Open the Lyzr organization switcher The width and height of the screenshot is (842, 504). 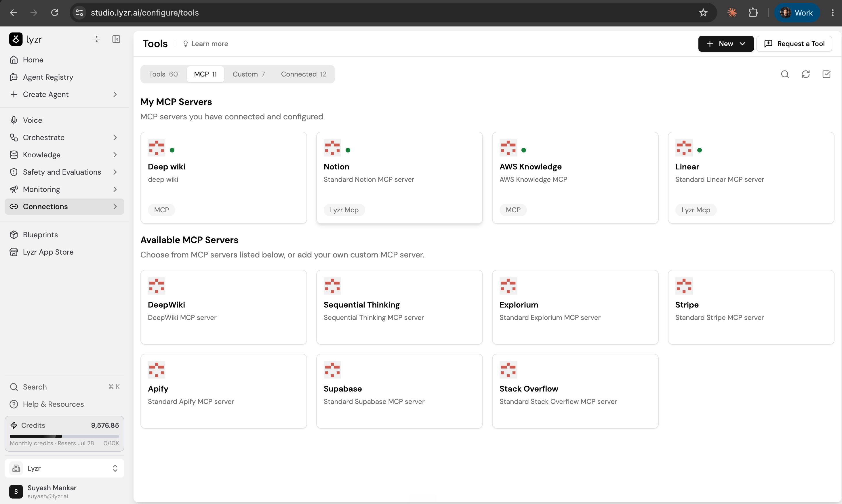pyautogui.click(x=64, y=468)
